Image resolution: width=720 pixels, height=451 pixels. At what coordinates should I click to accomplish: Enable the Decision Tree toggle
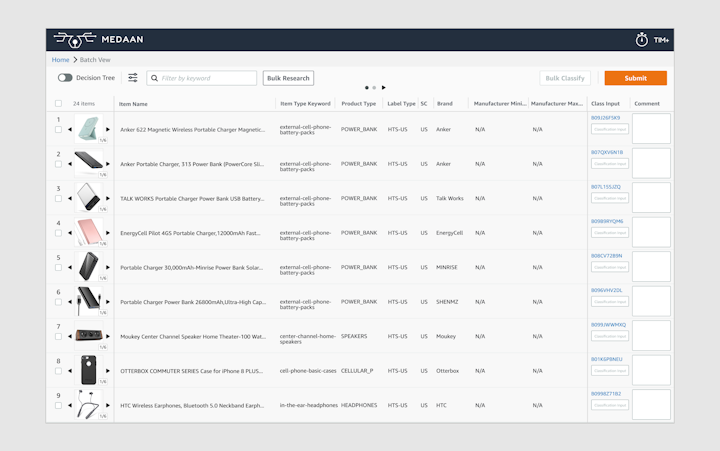(65, 78)
